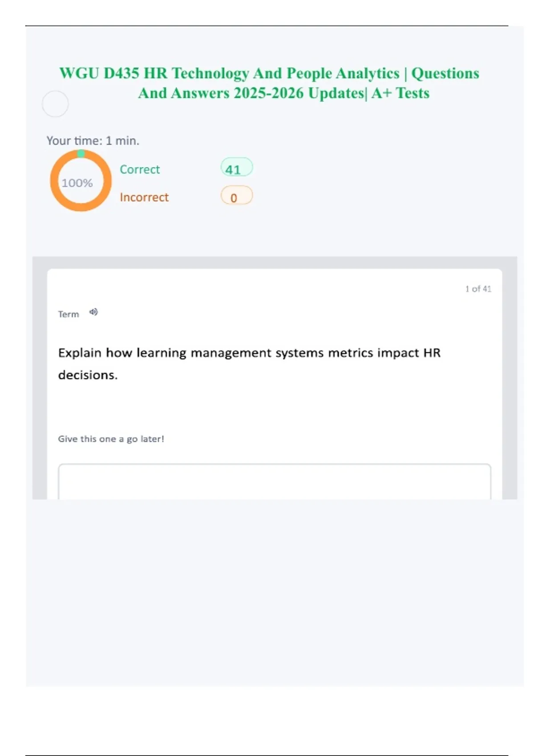534x756 pixels.
Task: Focus the empty answer input box
Action: click(274, 482)
